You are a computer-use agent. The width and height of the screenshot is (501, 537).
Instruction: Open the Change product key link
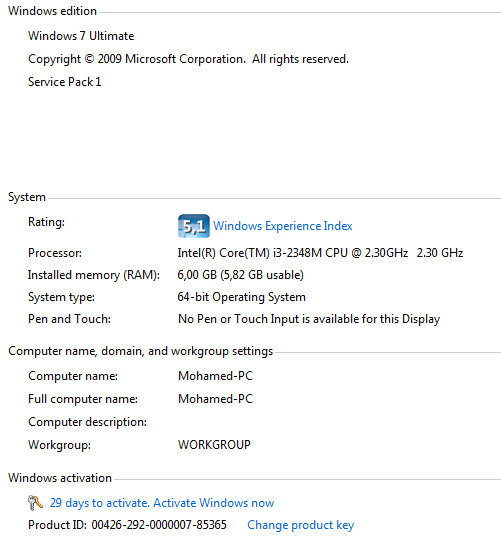pyautogui.click(x=301, y=525)
